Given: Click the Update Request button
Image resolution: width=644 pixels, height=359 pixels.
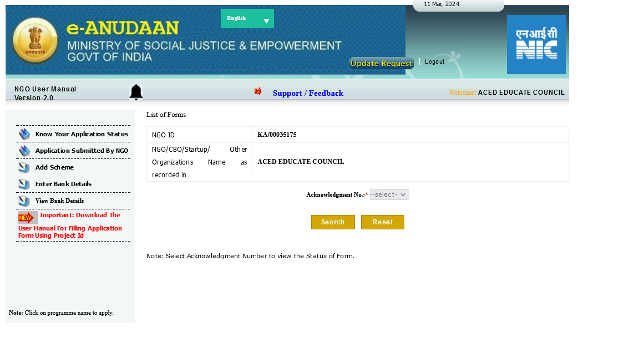Looking at the screenshot, I should click(382, 63).
